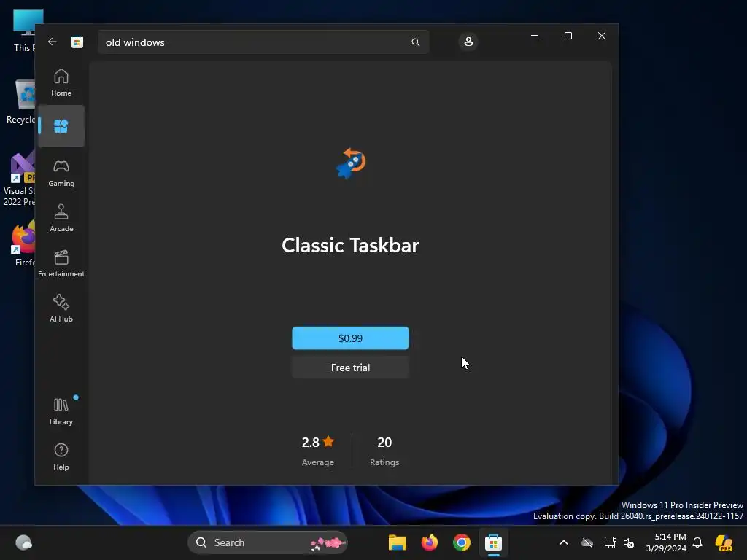Click the 2.8 average rating
The width and height of the screenshot is (747, 560).
pos(318,451)
